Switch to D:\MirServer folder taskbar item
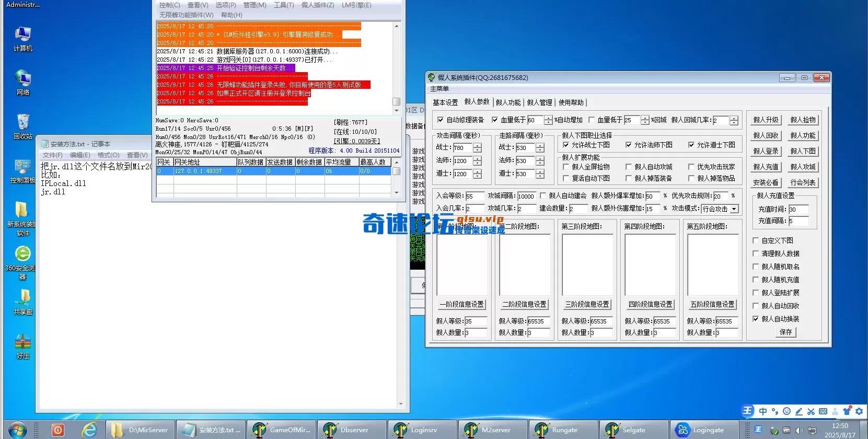Image resolution: width=868 pixels, height=439 pixels. [x=140, y=430]
